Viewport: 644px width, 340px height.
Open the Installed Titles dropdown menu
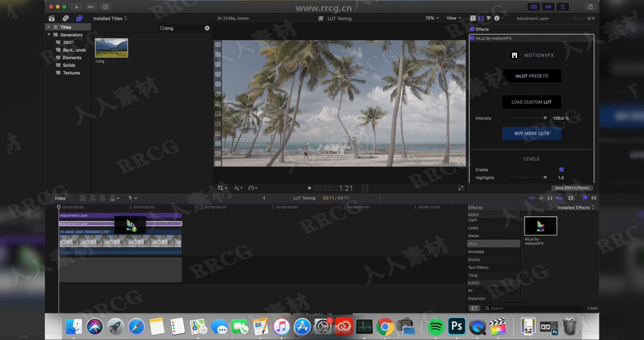pos(110,18)
